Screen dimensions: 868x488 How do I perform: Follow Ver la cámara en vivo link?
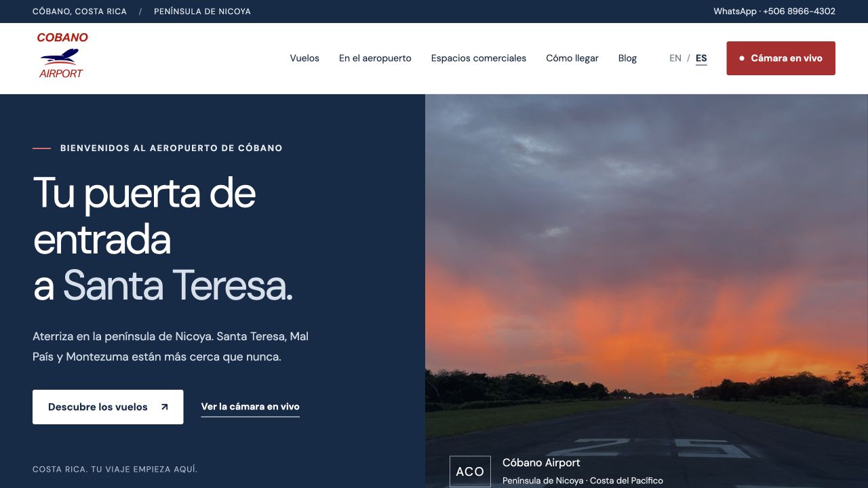coord(250,407)
